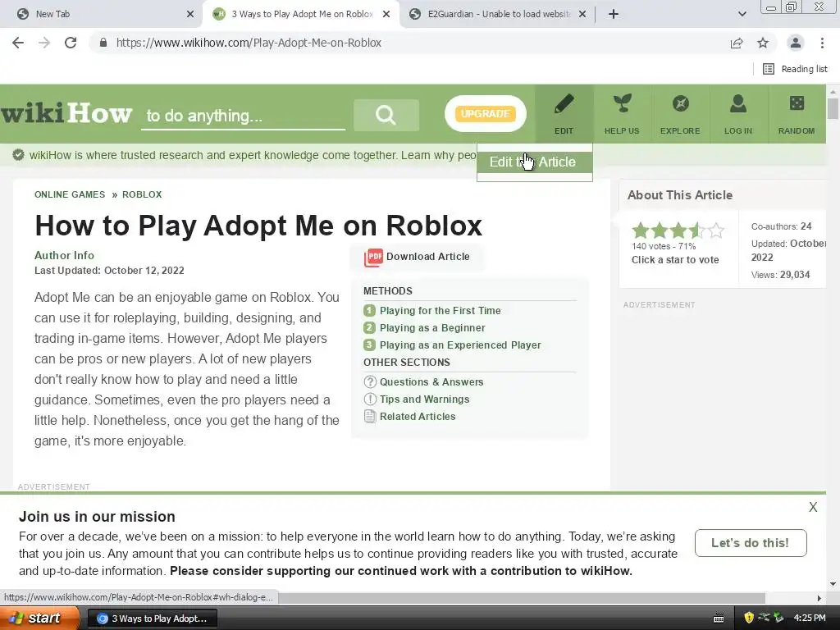Click the browser address bar URL
Viewport: 840px width, 630px height.
pyautogui.click(x=249, y=43)
